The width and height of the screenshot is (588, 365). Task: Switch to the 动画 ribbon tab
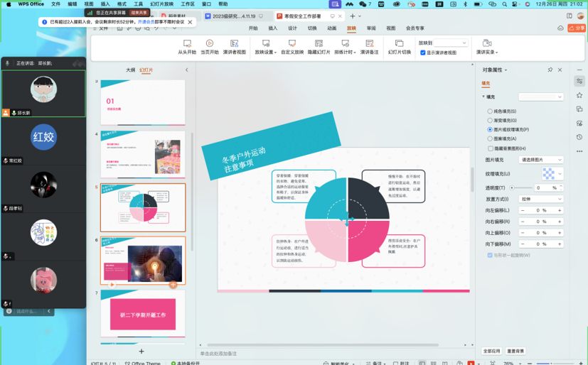(331, 28)
